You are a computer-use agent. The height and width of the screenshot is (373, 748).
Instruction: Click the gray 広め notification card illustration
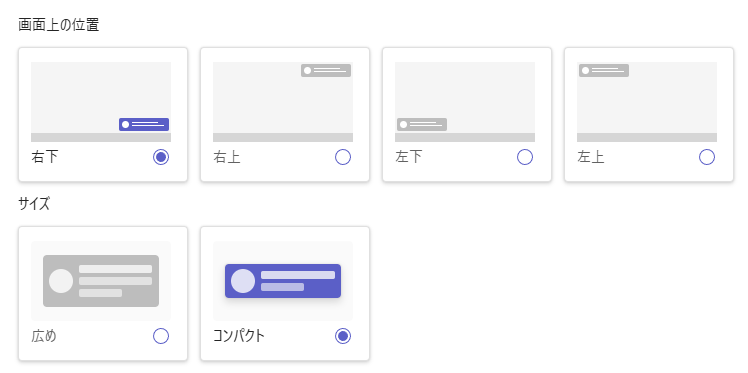click(101, 281)
